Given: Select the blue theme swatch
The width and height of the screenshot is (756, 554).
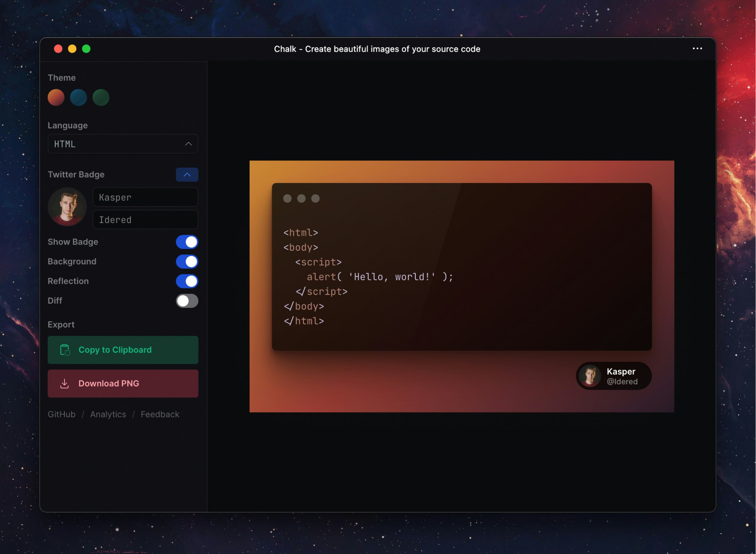Looking at the screenshot, I should tap(78, 98).
